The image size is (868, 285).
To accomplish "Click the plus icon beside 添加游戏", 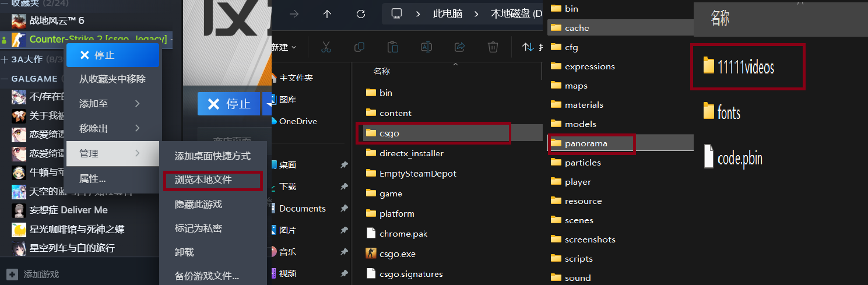I will click(12, 274).
